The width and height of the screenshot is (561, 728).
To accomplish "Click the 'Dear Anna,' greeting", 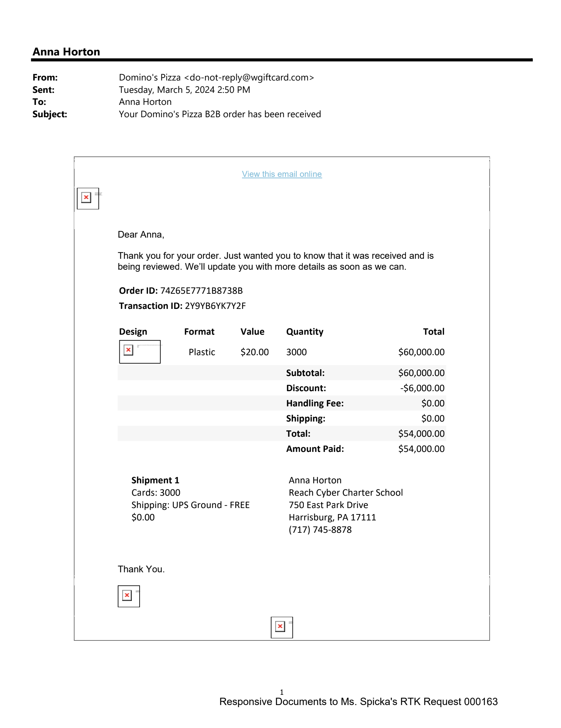I will 141,234.
